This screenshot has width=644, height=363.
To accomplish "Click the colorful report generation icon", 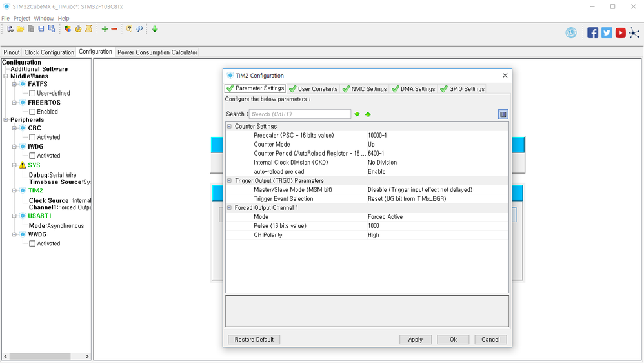I will coord(68,29).
